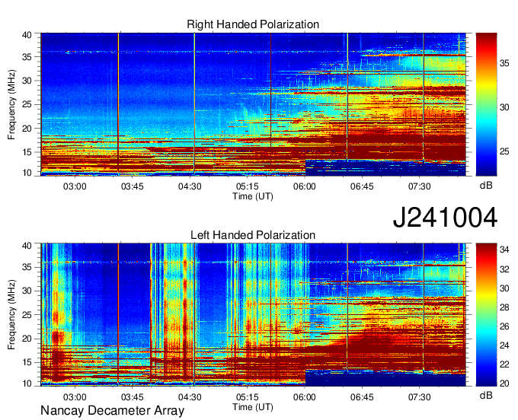Click 32 dB tick on Left Handed colorbar
This screenshot has width=518, height=420.
(x=504, y=269)
